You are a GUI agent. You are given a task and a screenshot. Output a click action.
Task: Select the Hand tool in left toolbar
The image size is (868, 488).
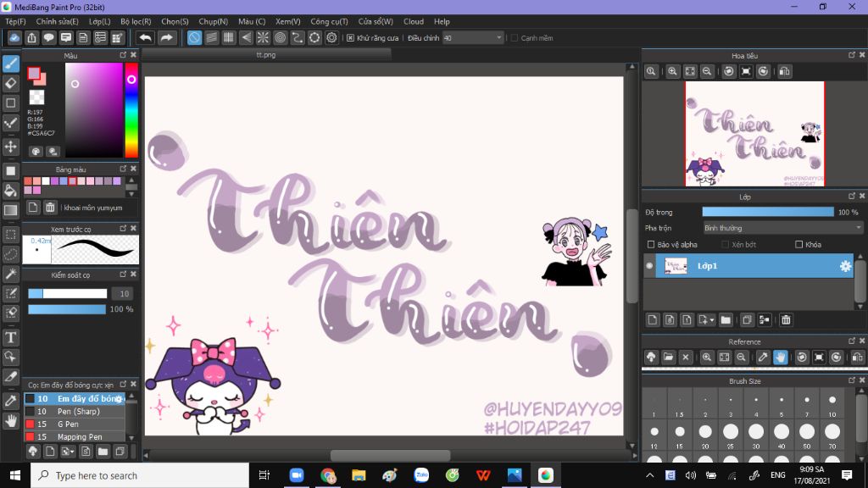click(x=10, y=421)
